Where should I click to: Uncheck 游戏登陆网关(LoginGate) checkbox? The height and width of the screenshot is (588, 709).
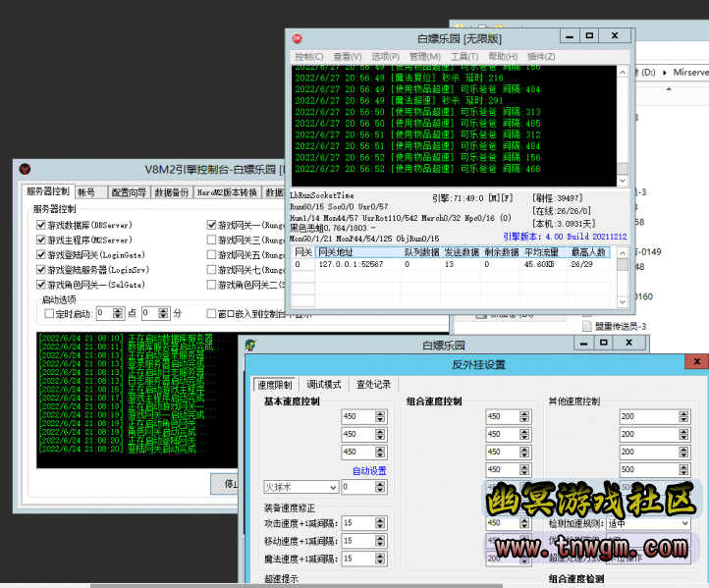(x=41, y=255)
